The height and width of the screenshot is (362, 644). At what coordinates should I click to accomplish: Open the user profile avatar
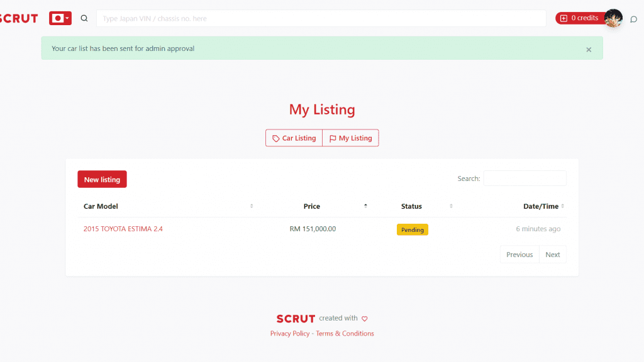(613, 18)
